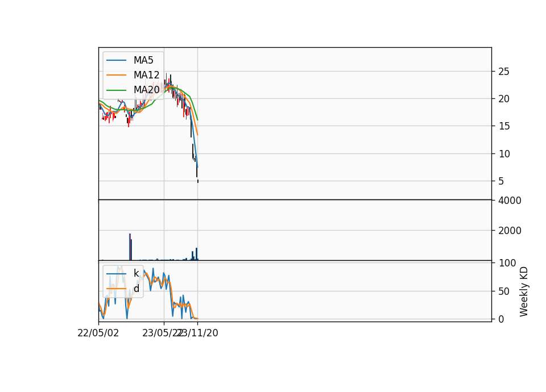Click the volume axis tick label 4000
546x392 pixels.
coord(510,201)
